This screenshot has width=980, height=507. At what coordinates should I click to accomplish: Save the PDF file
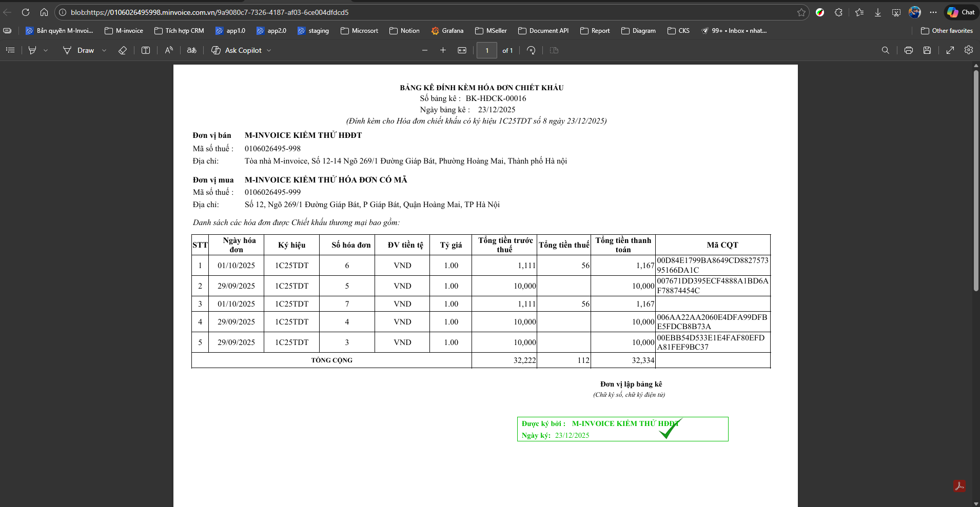pos(927,50)
